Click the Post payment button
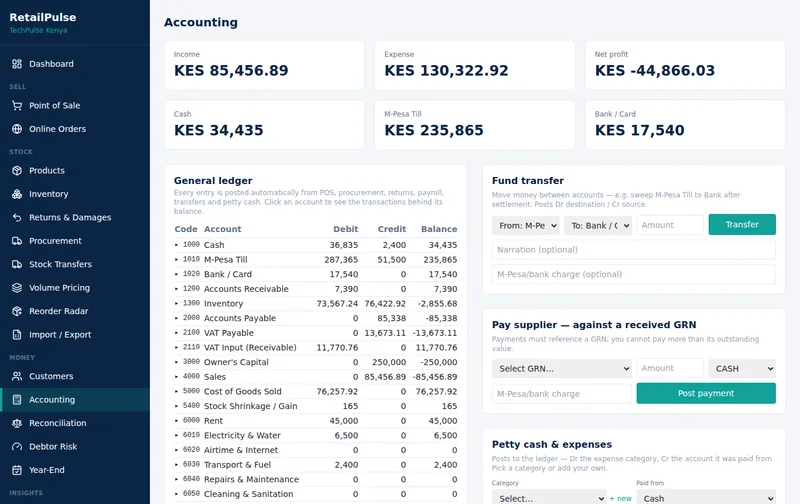This screenshot has height=504, width=800. [x=706, y=393]
